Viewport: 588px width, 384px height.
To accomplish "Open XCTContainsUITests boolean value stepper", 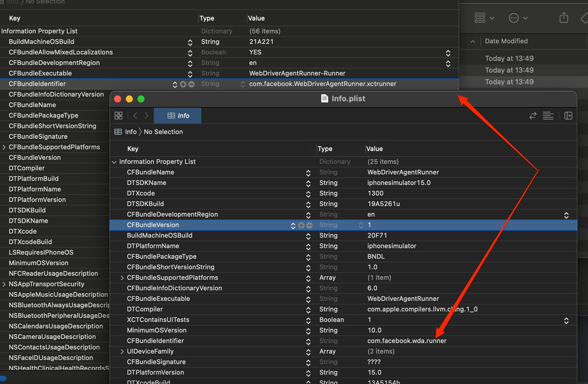I will coord(566,320).
